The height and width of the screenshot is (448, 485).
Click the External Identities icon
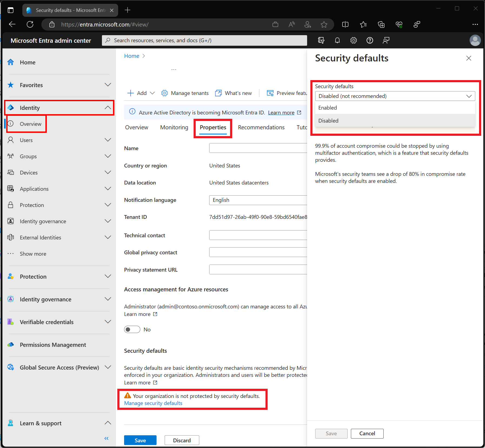pos(11,237)
